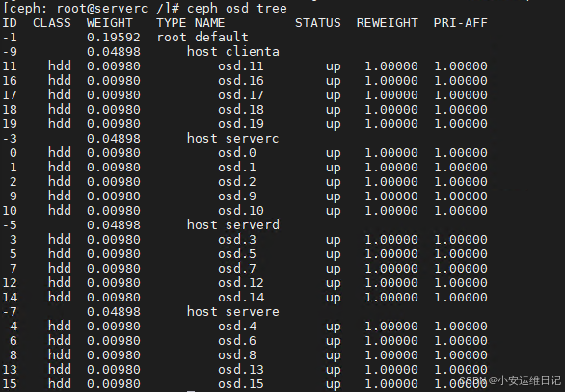Click the 'host servere' row
Screen dimensions: 565x392
[x=232, y=312]
